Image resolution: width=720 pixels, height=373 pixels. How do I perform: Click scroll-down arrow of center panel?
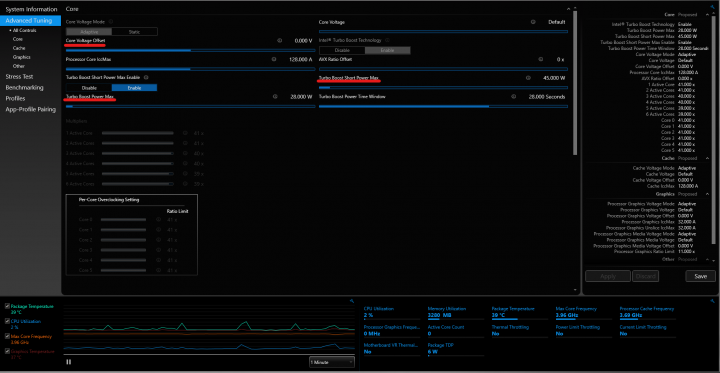[x=575, y=290]
